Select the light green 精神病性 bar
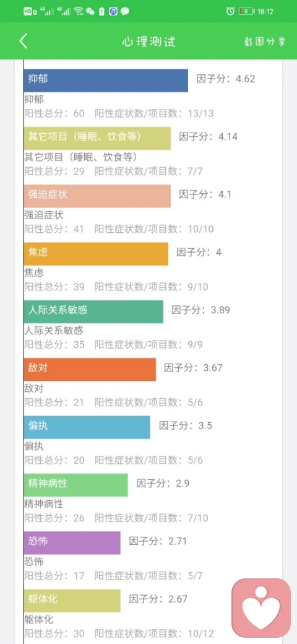The image size is (297, 644). tap(76, 485)
